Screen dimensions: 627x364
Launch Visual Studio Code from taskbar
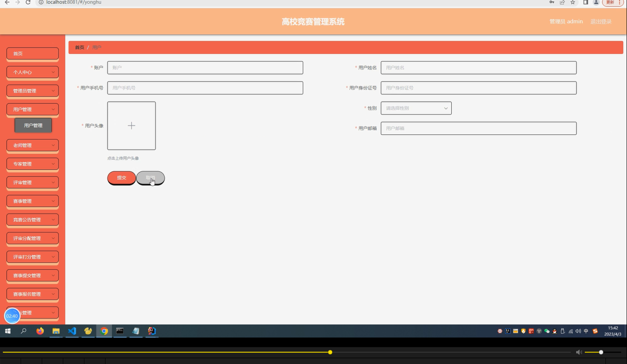click(x=72, y=331)
